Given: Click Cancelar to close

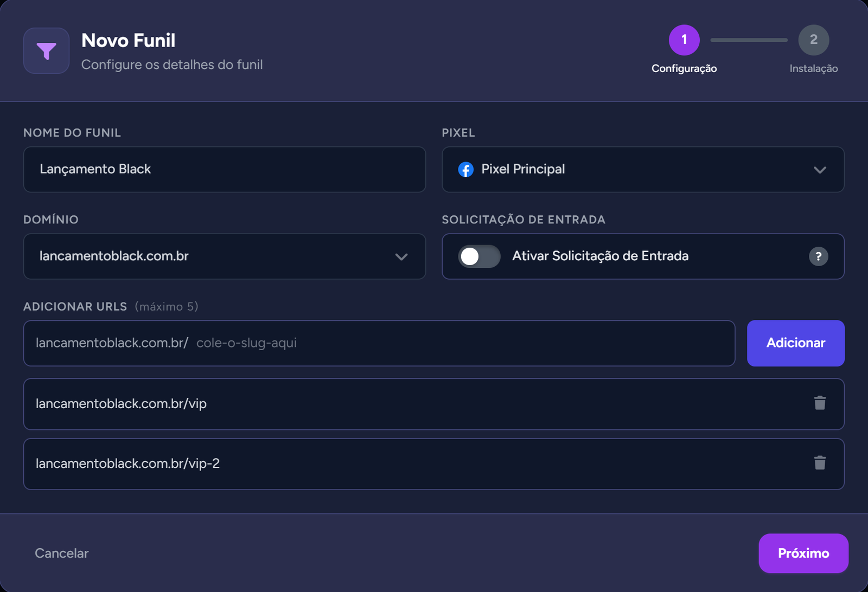Looking at the screenshot, I should (62, 553).
